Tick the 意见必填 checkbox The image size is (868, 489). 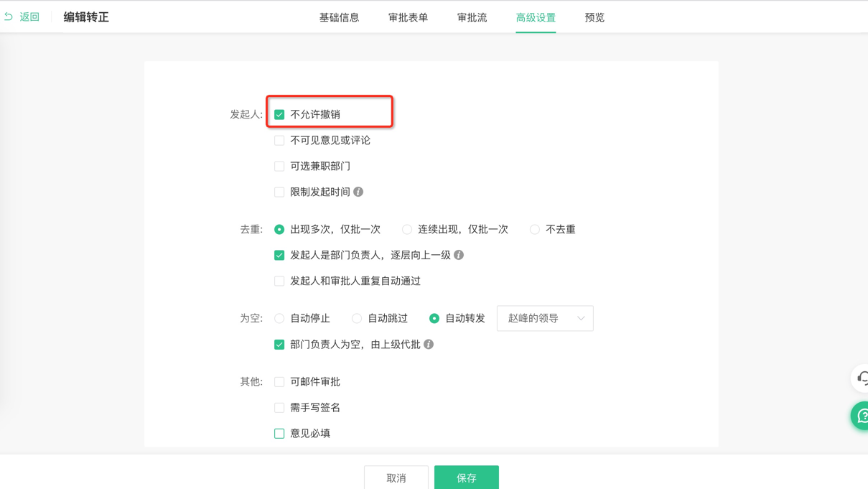coord(279,434)
